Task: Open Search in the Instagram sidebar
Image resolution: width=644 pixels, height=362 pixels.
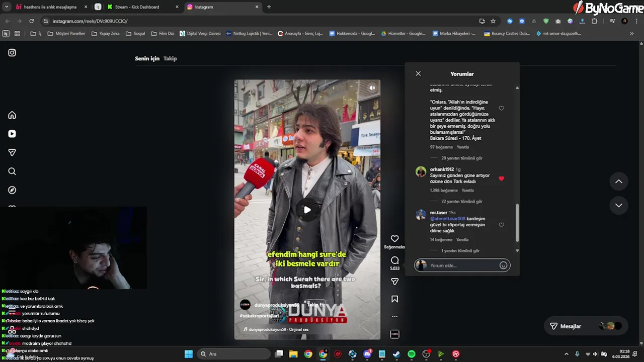Action: click(x=12, y=171)
